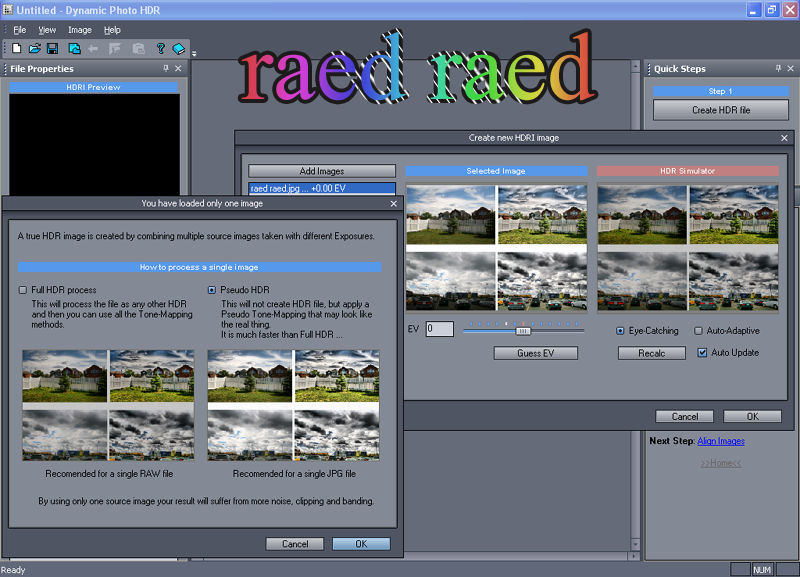Image resolution: width=800 pixels, height=577 pixels.
Task: Click the horizontal scroll right arrow at bottom
Action: (x=634, y=556)
